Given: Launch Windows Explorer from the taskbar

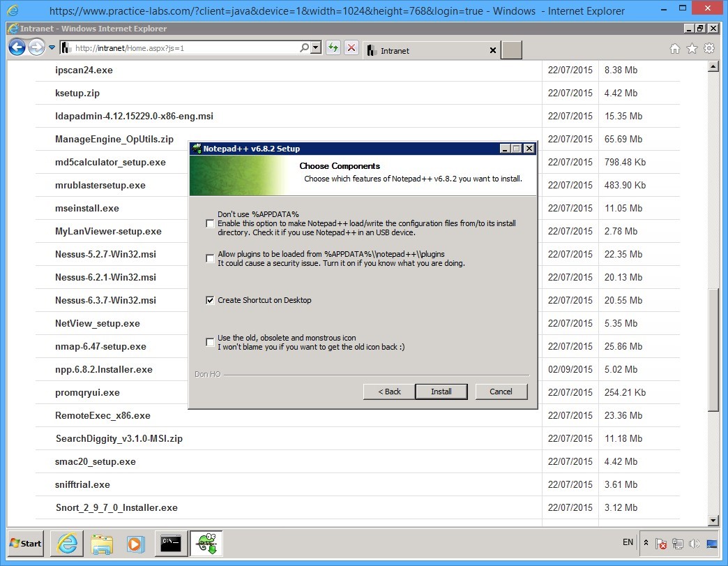Looking at the screenshot, I should tap(102, 544).
